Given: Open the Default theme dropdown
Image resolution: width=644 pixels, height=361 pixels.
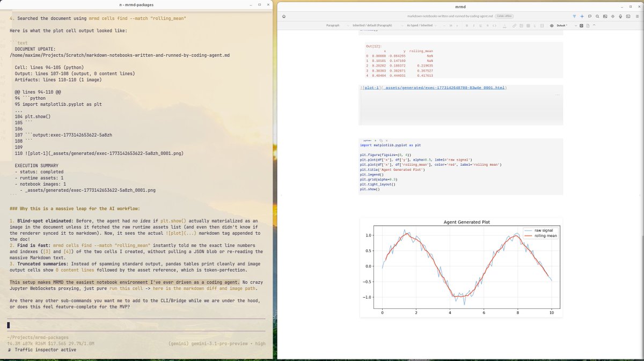Looking at the screenshot, I should 568,26.
